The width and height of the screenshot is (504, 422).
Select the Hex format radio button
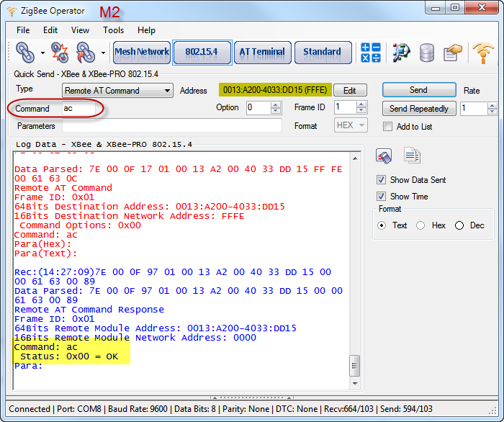tap(420, 225)
